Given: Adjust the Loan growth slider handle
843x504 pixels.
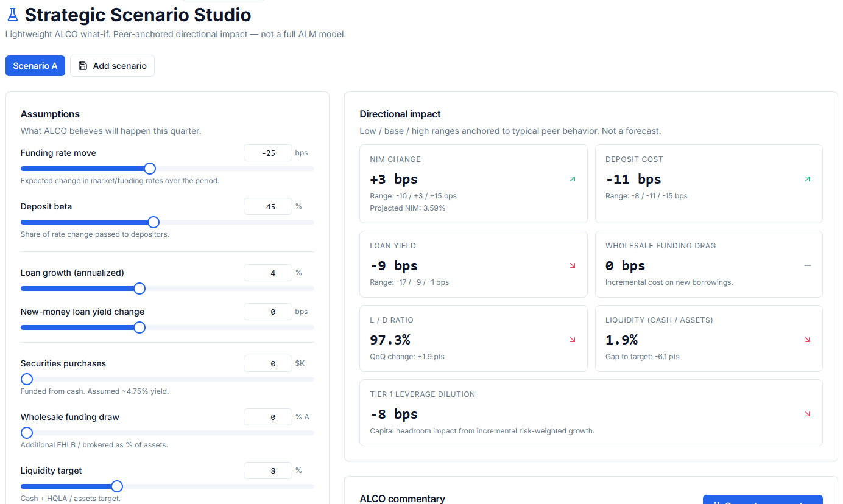Looking at the screenshot, I should [139, 289].
